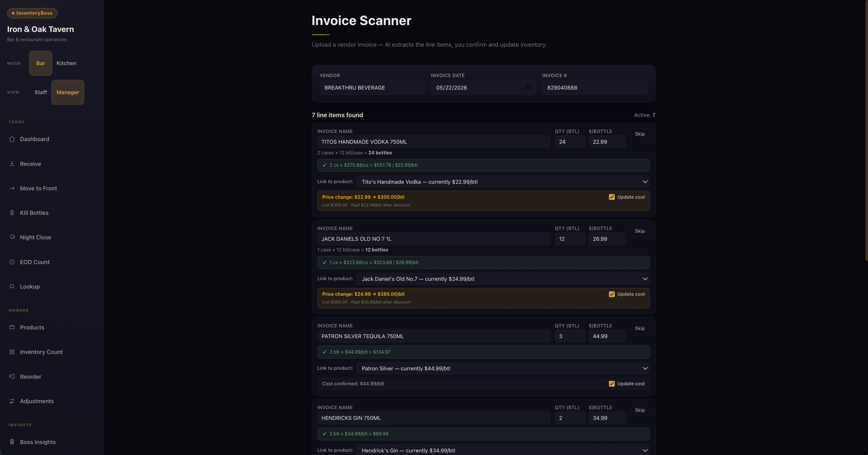Go to Products management
This screenshot has height=455, width=868.
point(52,327)
